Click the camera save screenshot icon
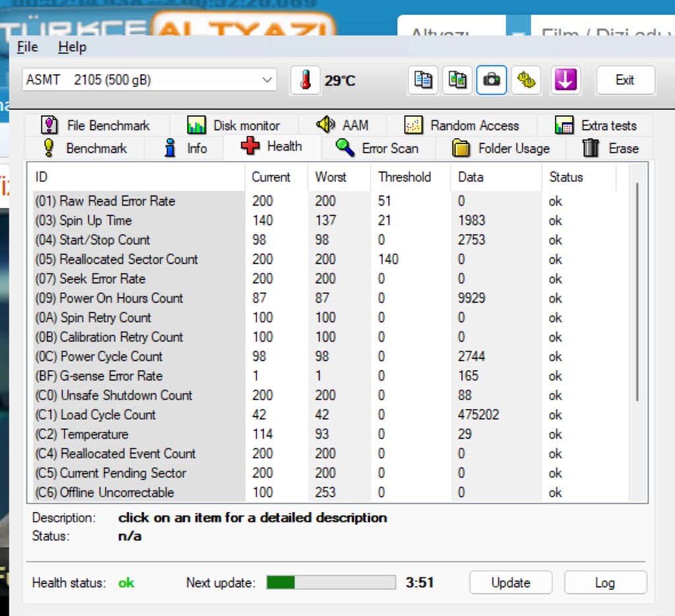 point(491,80)
